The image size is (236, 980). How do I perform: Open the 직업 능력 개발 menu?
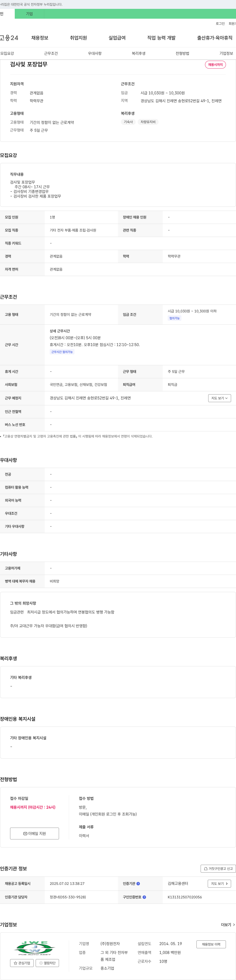[162, 38]
